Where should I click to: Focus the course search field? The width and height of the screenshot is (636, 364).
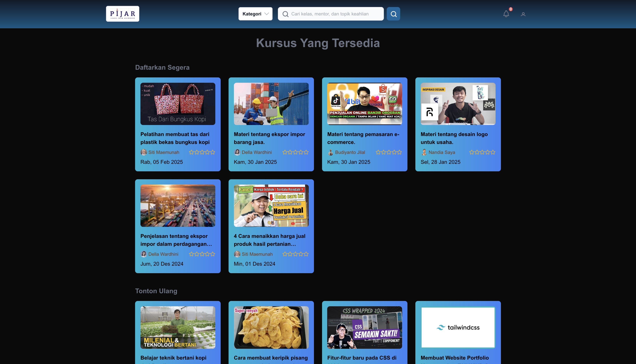pyautogui.click(x=335, y=14)
